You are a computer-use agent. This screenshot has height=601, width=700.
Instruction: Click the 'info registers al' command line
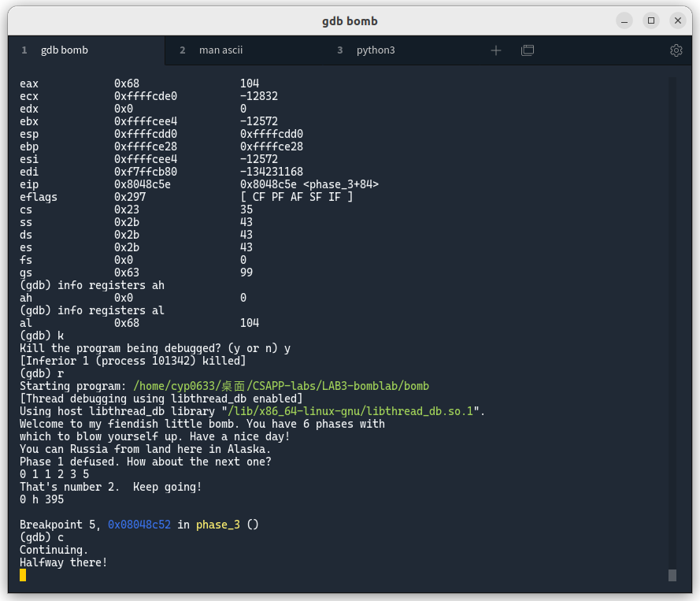(92, 310)
